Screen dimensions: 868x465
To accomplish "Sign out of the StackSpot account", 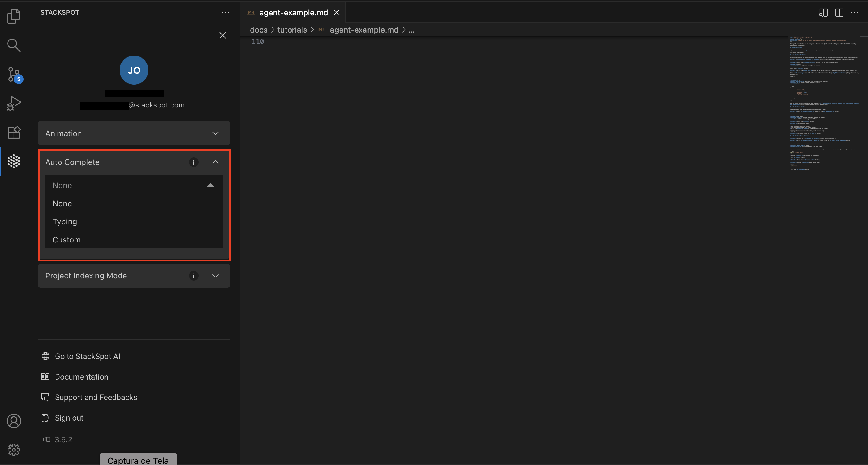I will [69, 418].
